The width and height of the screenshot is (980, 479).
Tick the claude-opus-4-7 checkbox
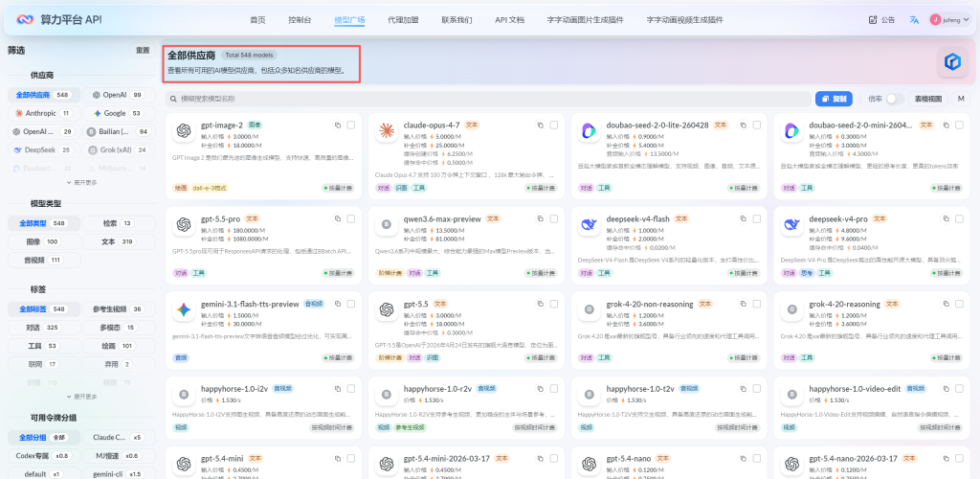554,125
